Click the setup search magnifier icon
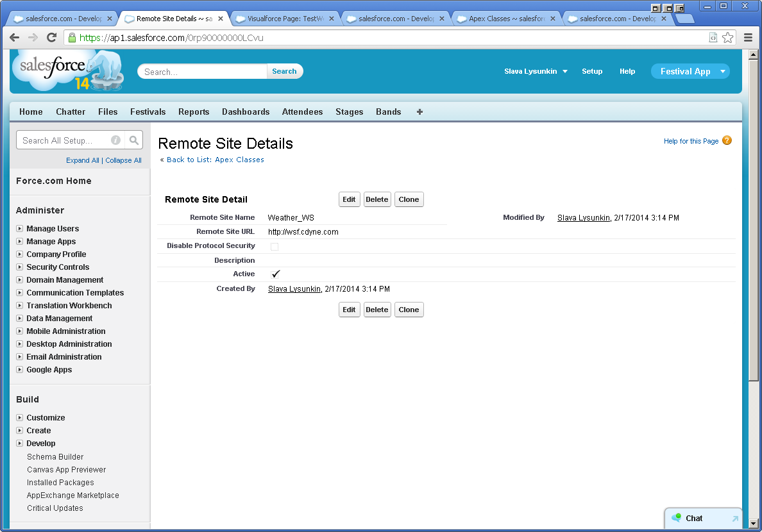The height and width of the screenshot is (532, 762). 133,140
